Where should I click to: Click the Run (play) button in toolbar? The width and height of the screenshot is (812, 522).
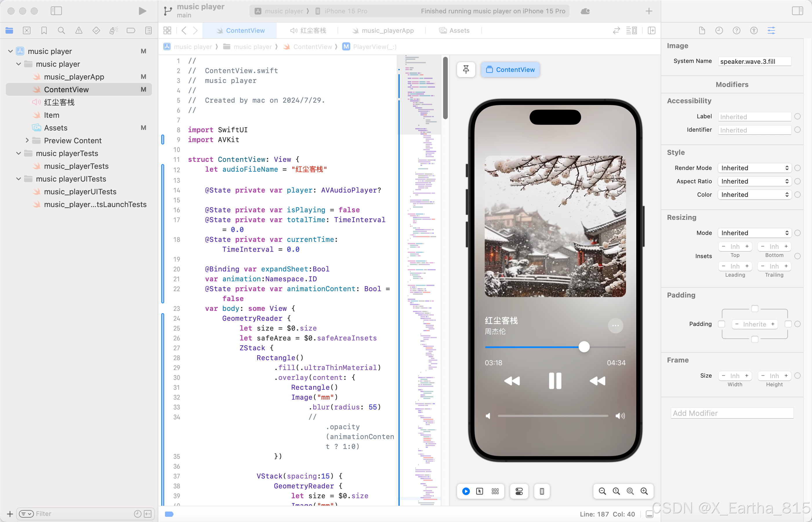[142, 11]
